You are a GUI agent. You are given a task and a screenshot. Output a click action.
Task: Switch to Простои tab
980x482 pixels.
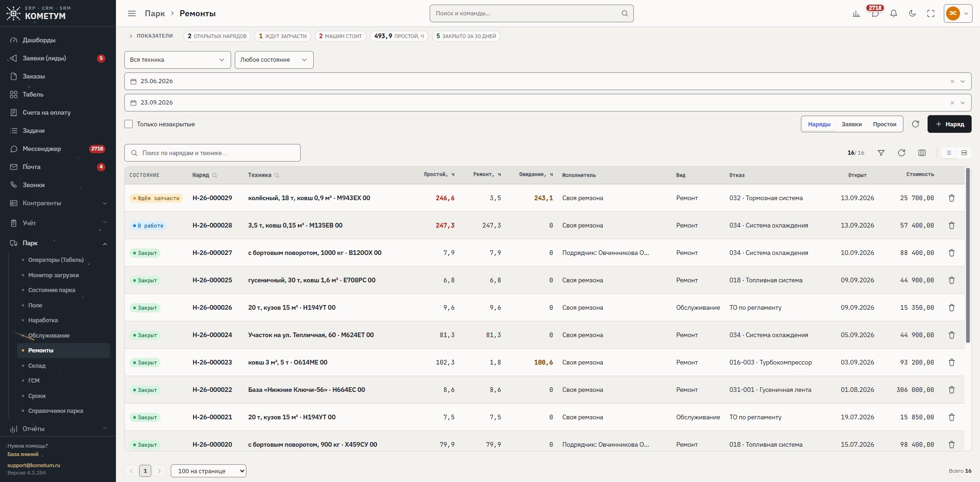point(884,124)
